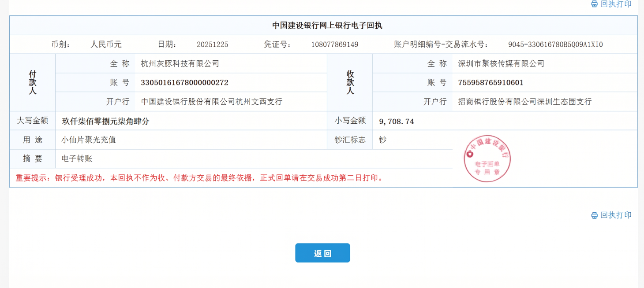This screenshot has height=288, width=644.
Task: Select payee name 深圳市聚核传媒有限公司
Action: coord(501,63)
